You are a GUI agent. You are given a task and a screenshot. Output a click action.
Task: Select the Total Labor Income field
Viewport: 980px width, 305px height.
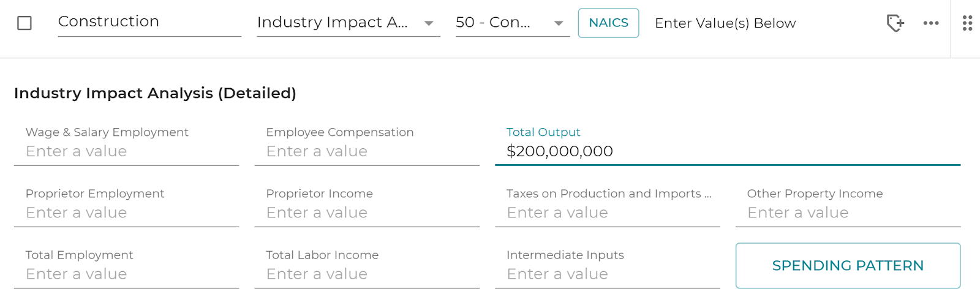(x=367, y=267)
